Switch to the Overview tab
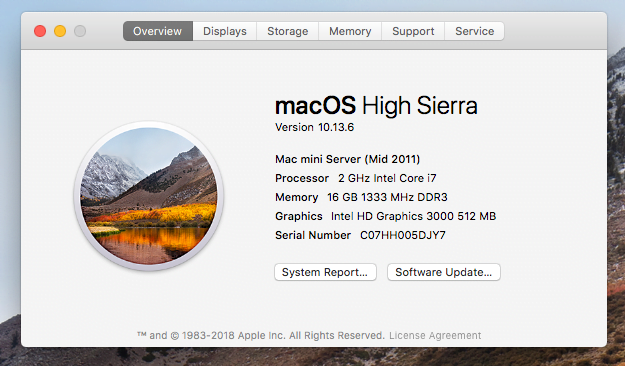 click(158, 31)
